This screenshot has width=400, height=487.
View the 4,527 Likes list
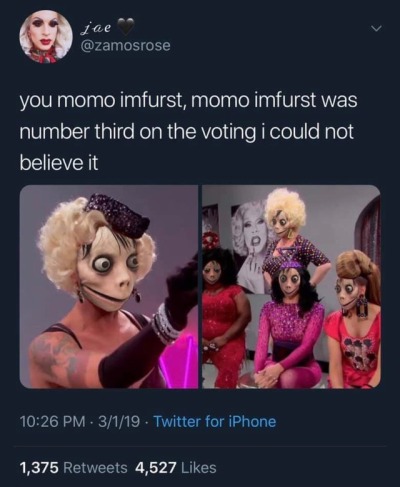176,468
